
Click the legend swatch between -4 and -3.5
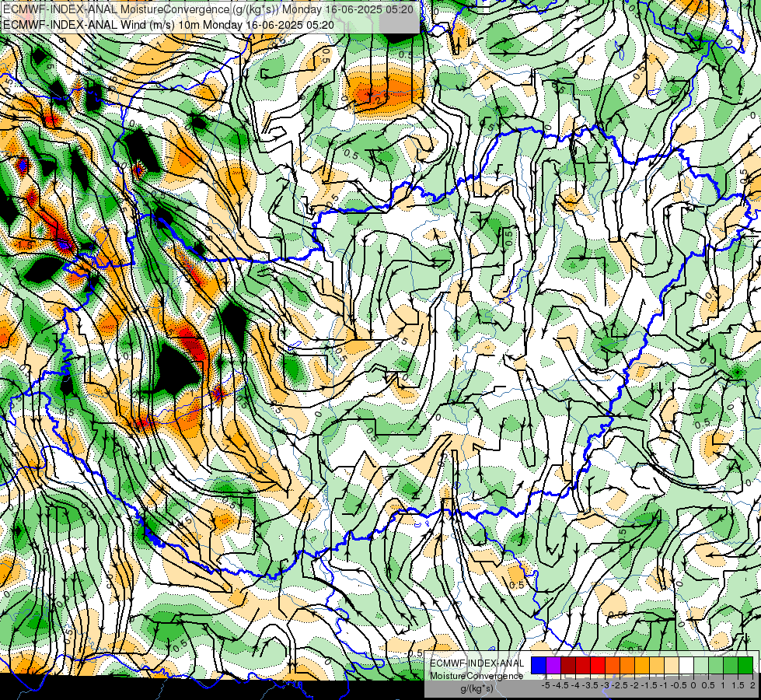[x=583, y=666]
